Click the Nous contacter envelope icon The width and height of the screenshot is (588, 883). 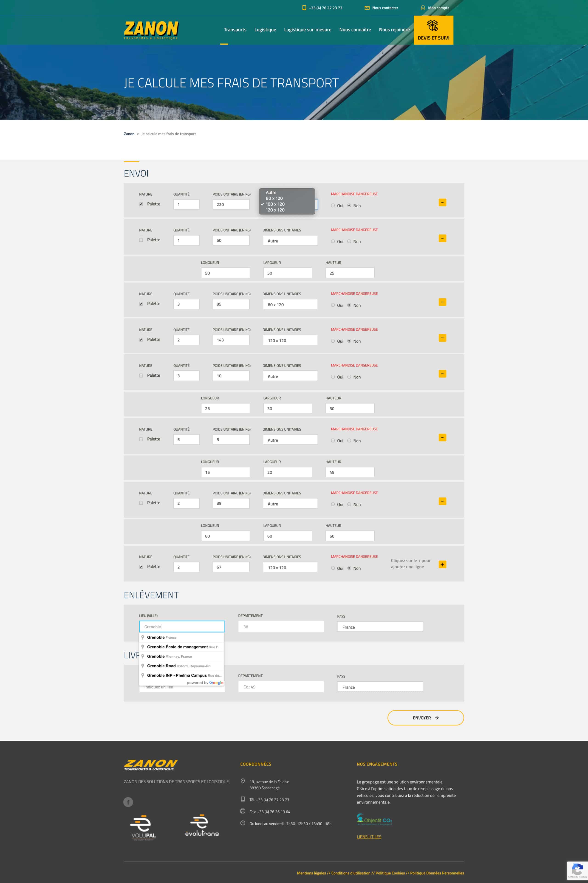[x=367, y=8]
